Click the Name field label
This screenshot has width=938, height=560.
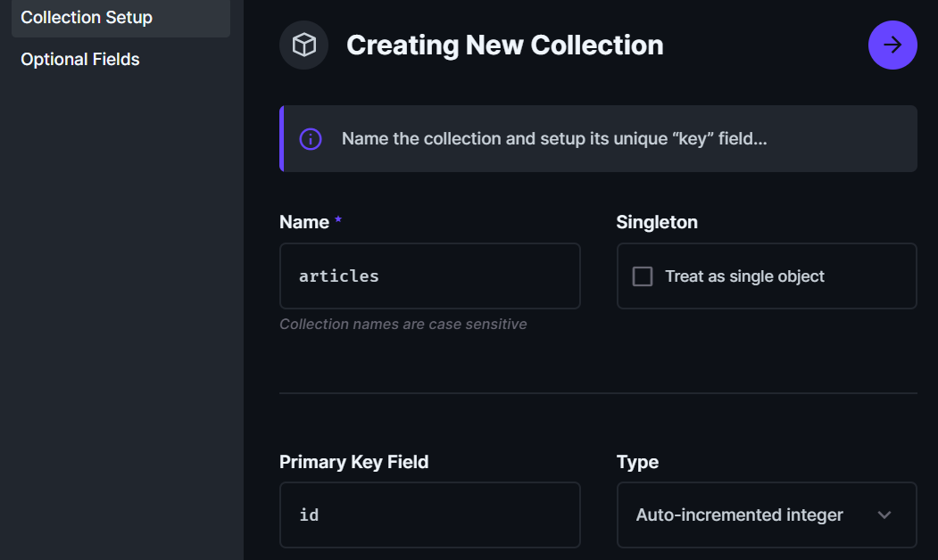[304, 222]
